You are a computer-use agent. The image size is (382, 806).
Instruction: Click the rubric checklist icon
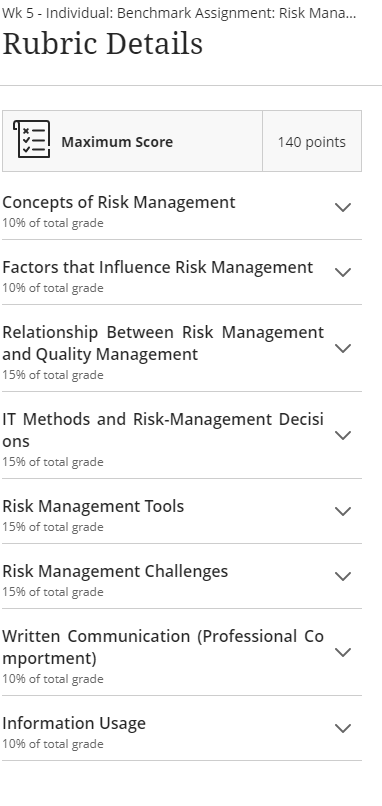click(x=31, y=139)
